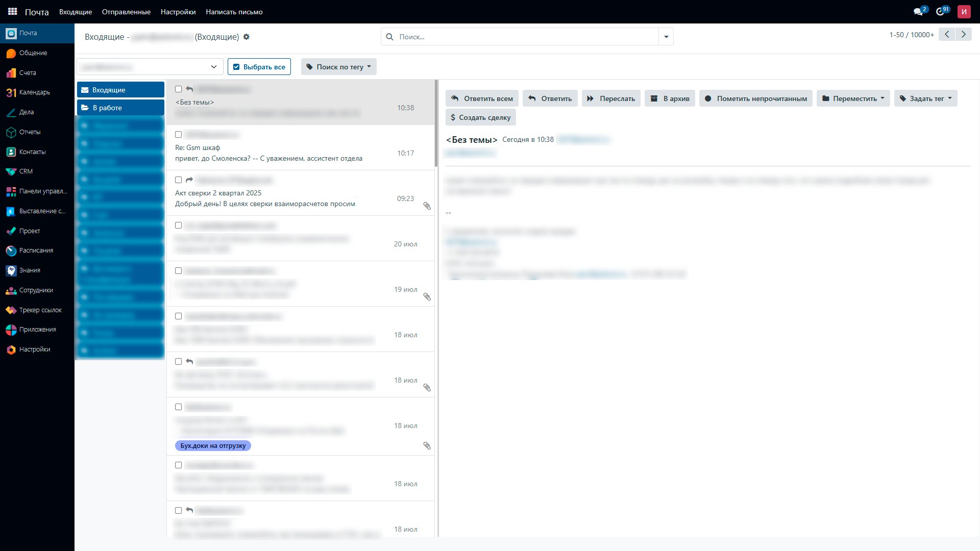Expand the Поиск по тегу dropdown
Image resolution: width=980 pixels, height=551 pixels.
(x=339, y=67)
